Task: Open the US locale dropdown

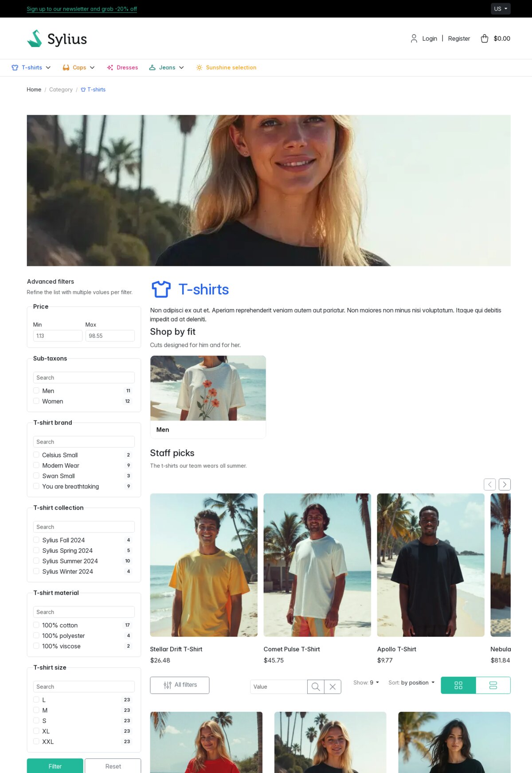Action: [x=501, y=9]
